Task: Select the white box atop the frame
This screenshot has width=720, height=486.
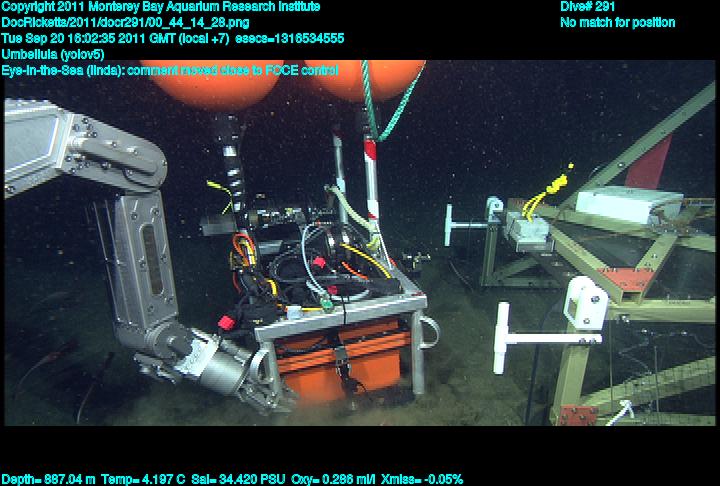Action: (628, 205)
